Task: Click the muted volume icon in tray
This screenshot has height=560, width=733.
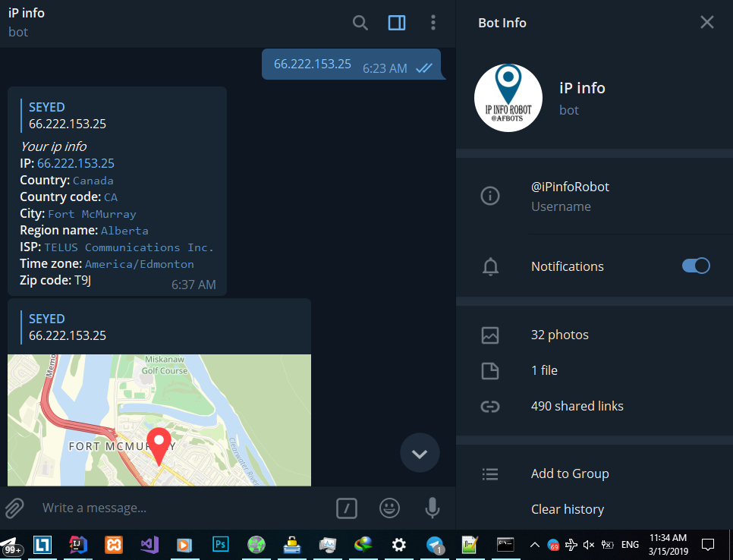Action: tap(589, 545)
